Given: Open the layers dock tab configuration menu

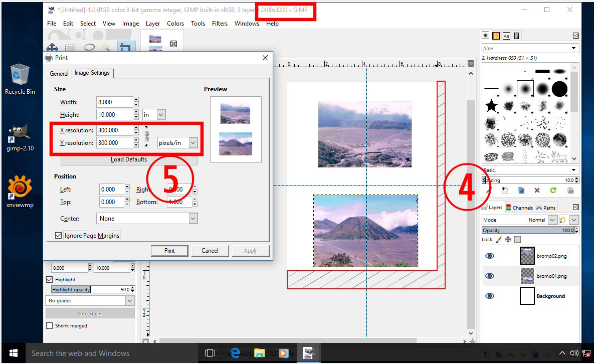Looking at the screenshot, I should [x=576, y=207].
